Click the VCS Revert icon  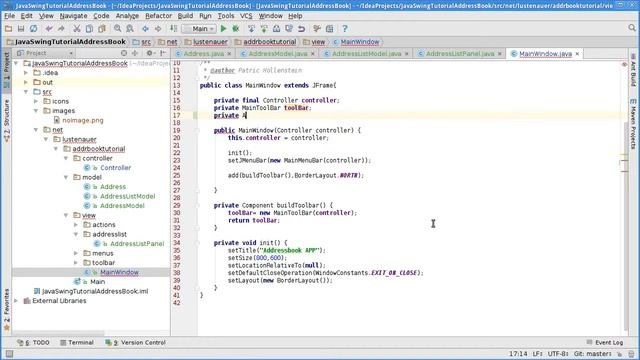(301, 29)
